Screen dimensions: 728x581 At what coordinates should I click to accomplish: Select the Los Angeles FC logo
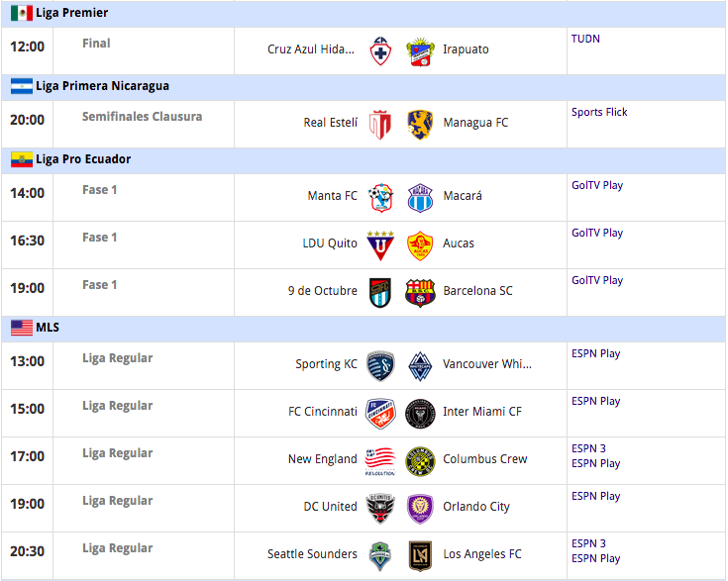(x=420, y=555)
